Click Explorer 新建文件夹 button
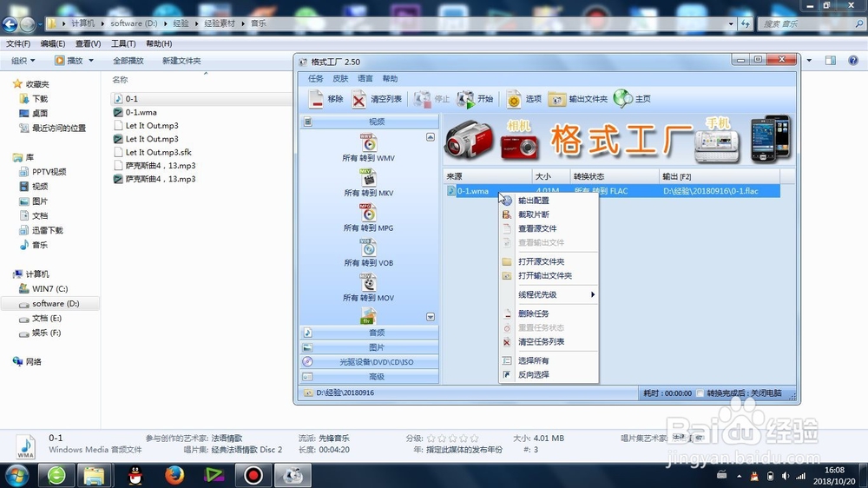 tap(181, 61)
